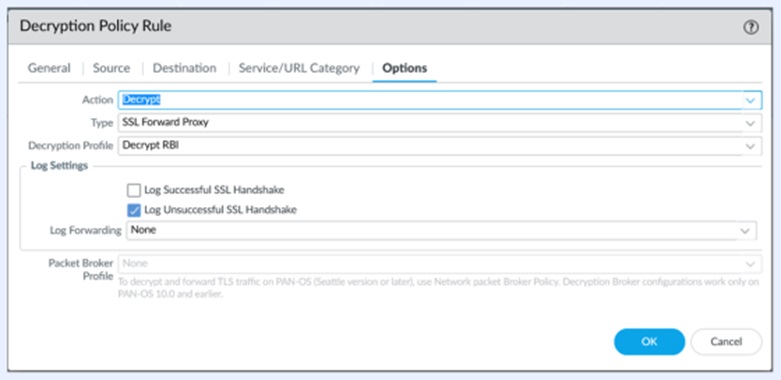Open Log Forwarding dropdown set to None
Viewport: 781px width, 380px height.
pos(441,231)
